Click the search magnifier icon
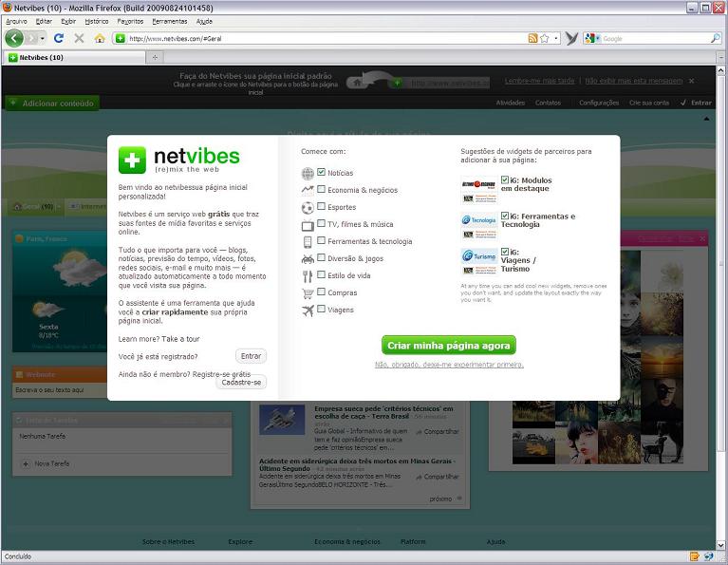 pyautogui.click(x=715, y=39)
